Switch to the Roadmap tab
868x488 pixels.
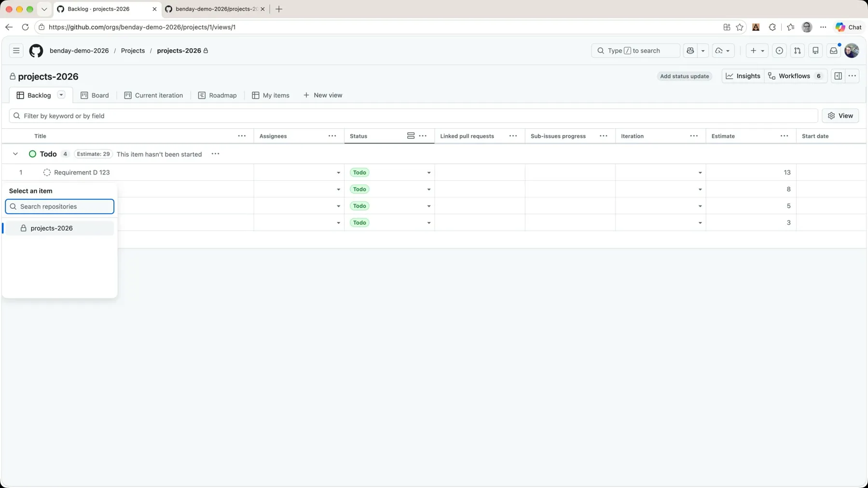tap(217, 95)
